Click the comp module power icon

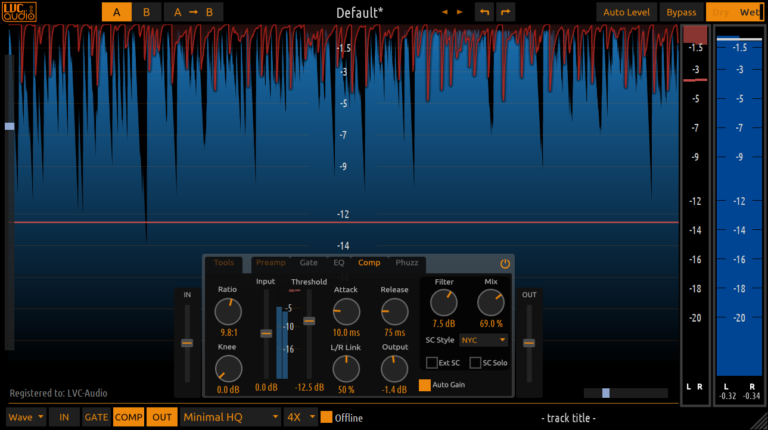point(505,264)
